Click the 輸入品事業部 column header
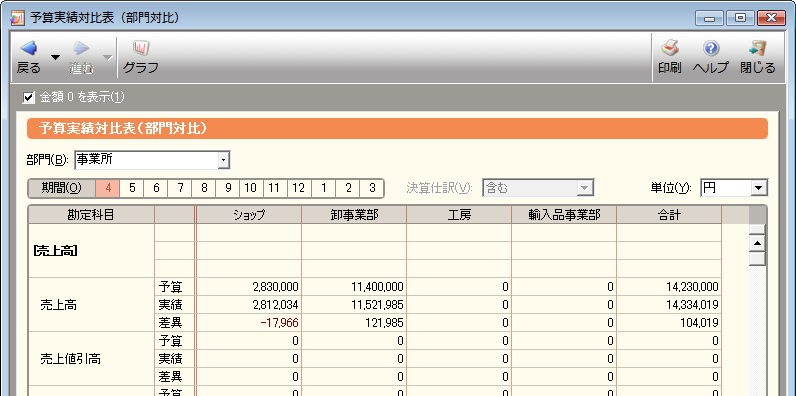This screenshot has width=796, height=396. [564, 215]
